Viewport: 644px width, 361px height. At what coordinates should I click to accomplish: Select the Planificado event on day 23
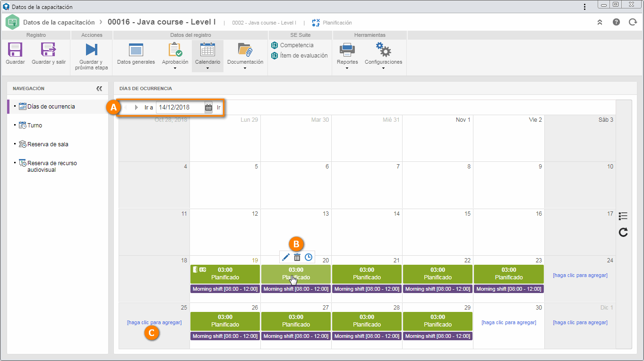(x=509, y=274)
